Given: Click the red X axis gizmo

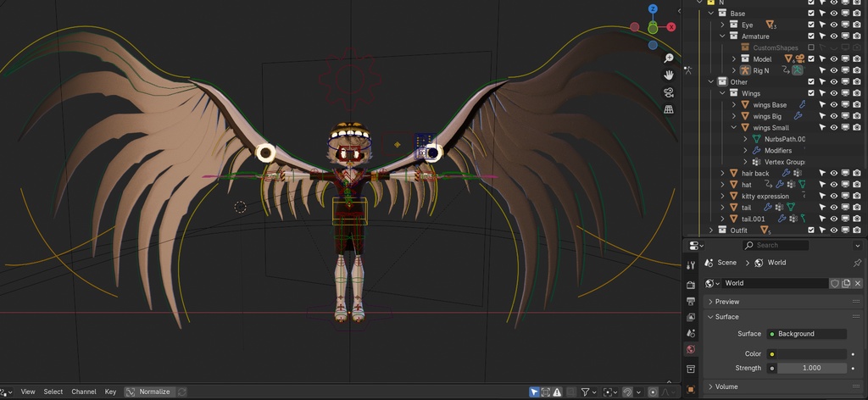Looking at the screenshot, I should tap(671, 26).
